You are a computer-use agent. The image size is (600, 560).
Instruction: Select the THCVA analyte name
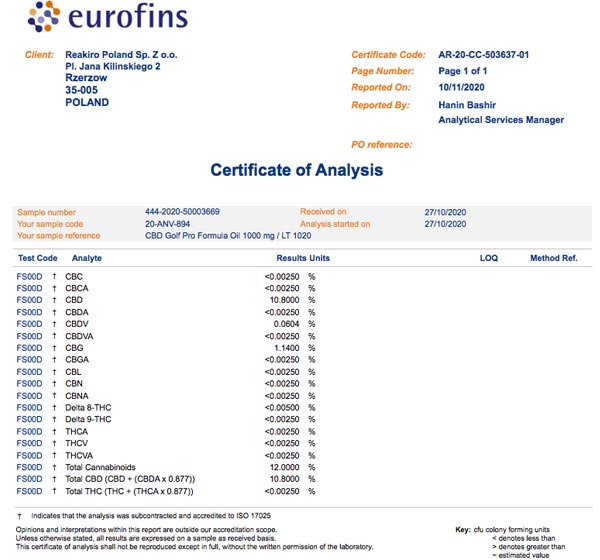(79, 456)
